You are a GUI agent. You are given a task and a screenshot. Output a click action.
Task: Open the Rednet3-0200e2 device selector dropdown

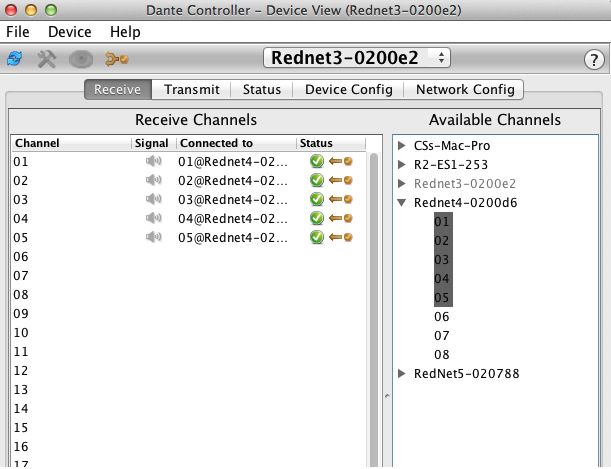pos(356,57)
